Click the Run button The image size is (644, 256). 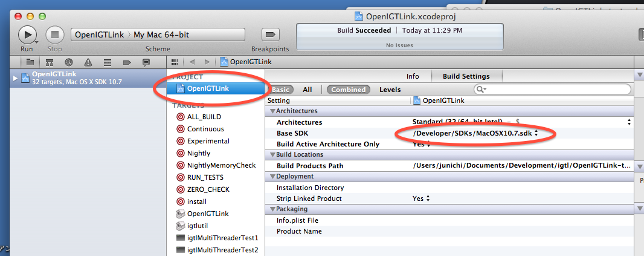(x=27, y=34)
